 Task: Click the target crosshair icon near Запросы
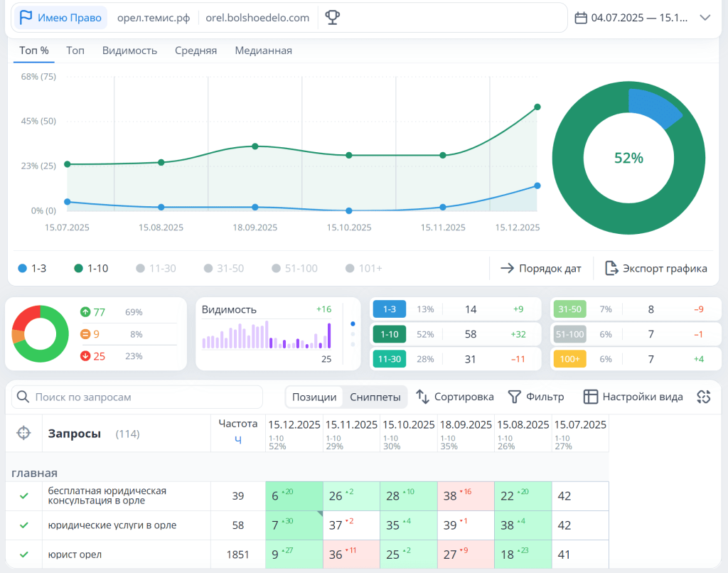23,433
